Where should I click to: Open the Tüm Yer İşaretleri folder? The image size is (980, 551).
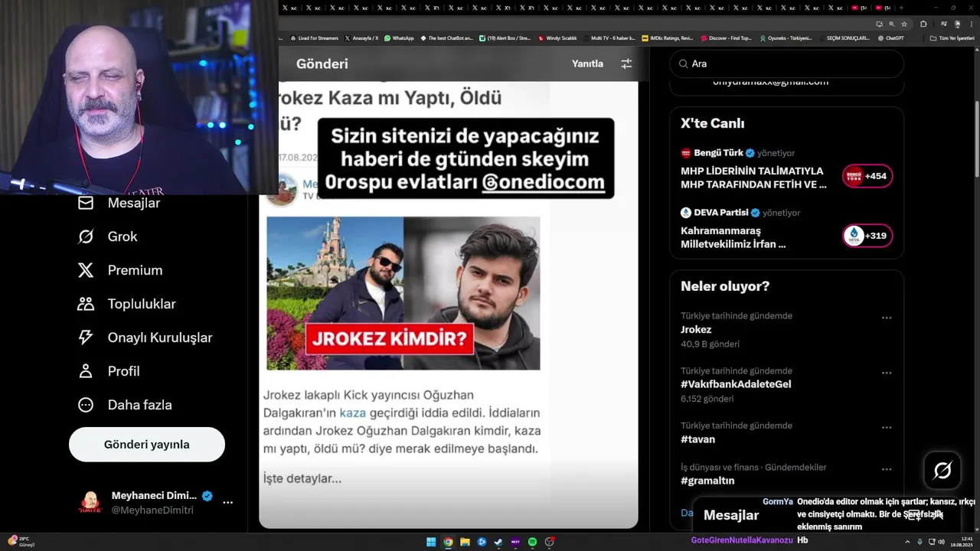[x=952, y=37]
